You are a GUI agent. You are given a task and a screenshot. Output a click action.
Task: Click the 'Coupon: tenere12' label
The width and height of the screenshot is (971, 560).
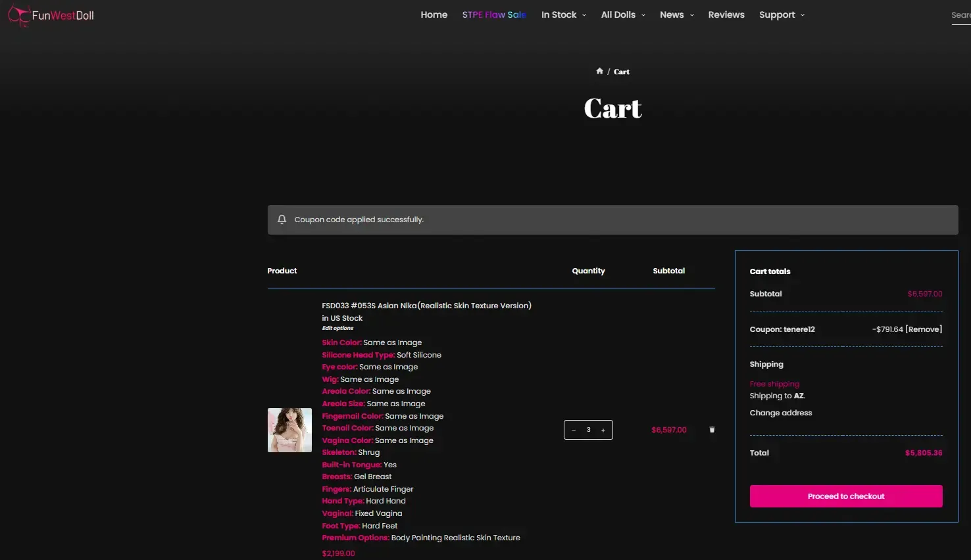(x=782, y=329)
